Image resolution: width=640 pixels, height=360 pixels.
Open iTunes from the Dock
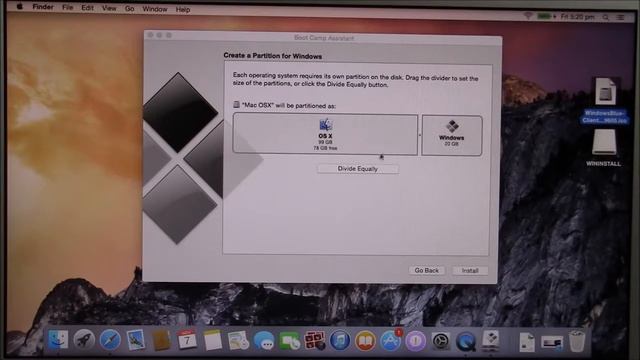coord(340,340)
